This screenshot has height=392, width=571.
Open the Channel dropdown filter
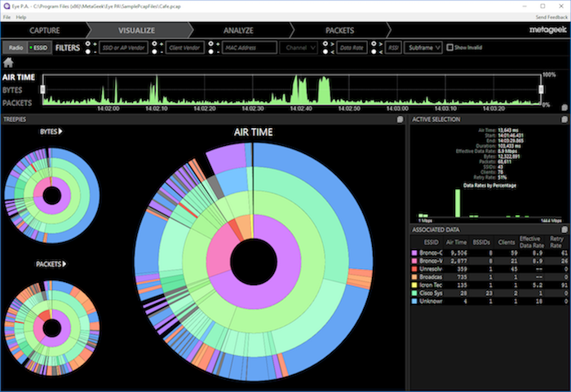pyautogui.click(x=299, y=48)
